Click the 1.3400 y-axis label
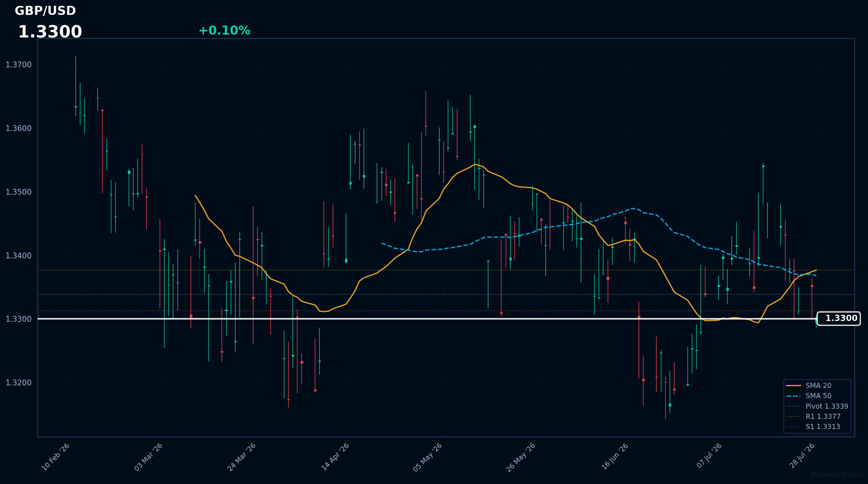Viewport: 868px width, 484px height. tap(19, 255)
